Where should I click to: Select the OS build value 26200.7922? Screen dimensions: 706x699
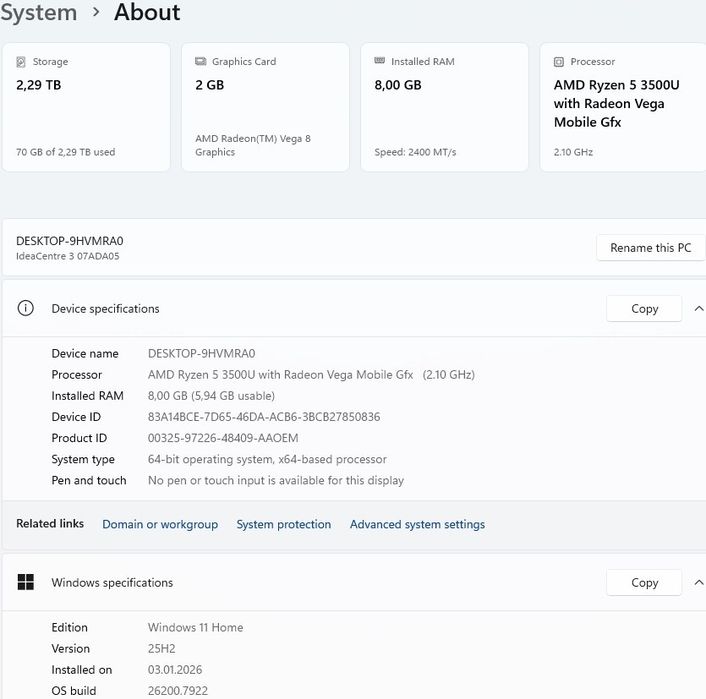pos(178,690)
